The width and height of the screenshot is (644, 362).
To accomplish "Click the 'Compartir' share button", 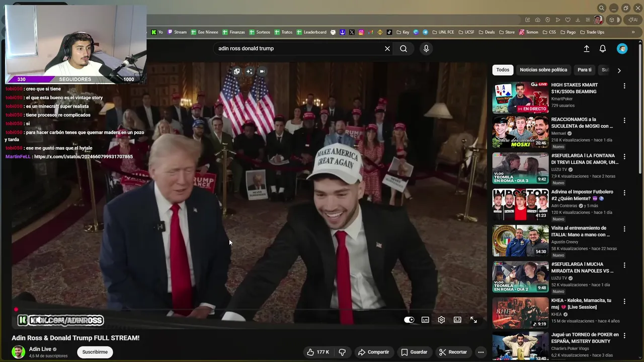I will coord(373,352).
